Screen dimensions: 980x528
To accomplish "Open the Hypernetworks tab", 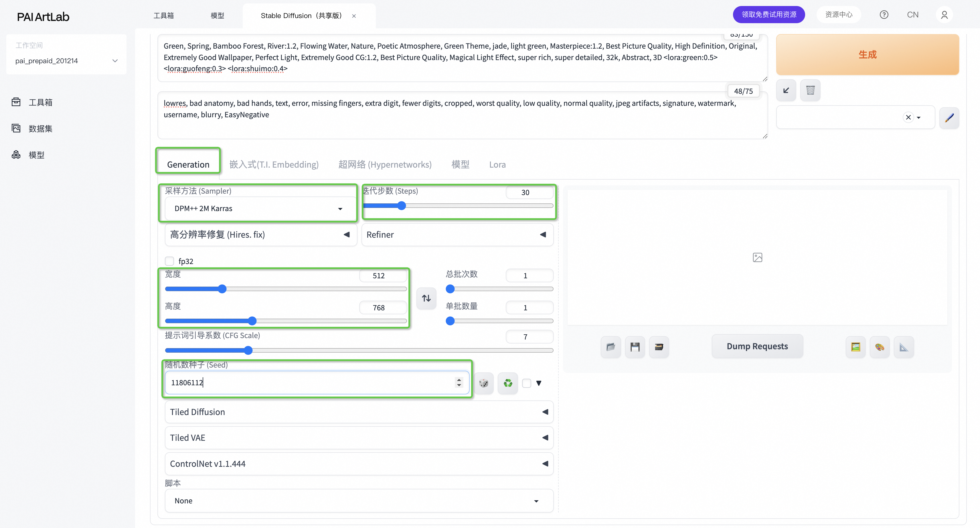I will pos(385,164).
